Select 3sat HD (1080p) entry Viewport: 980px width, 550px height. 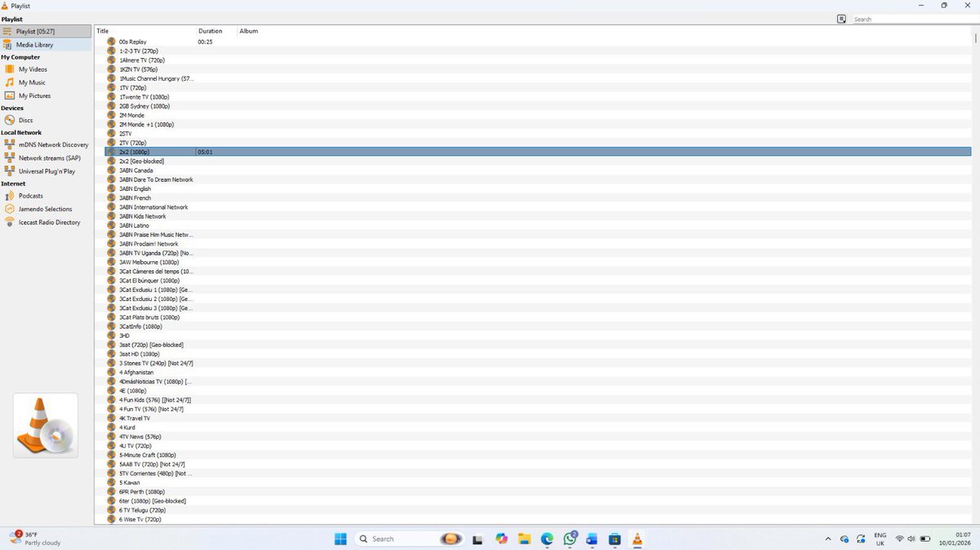140,354
